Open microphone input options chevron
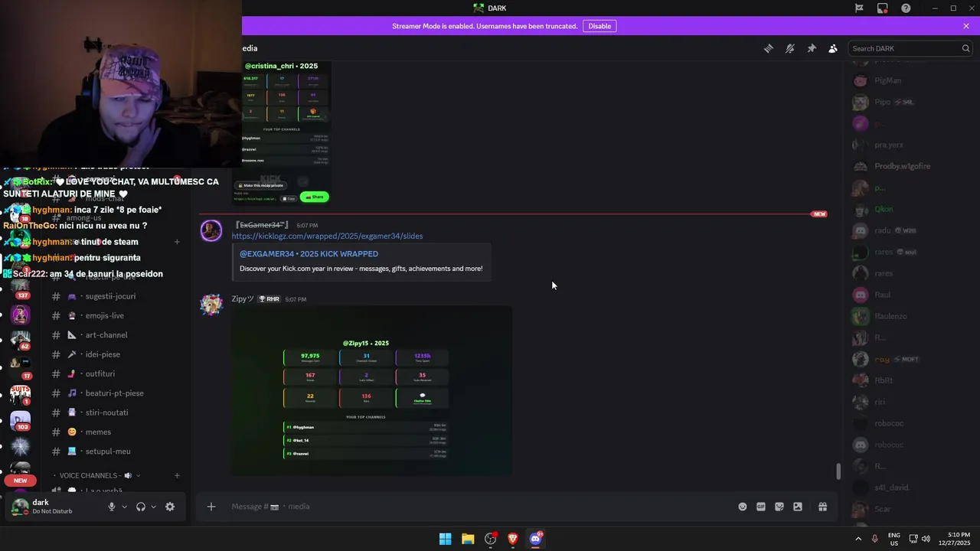The height and width of the screenshot is (551, 980). pyautogui.click(x=125, y=507)
